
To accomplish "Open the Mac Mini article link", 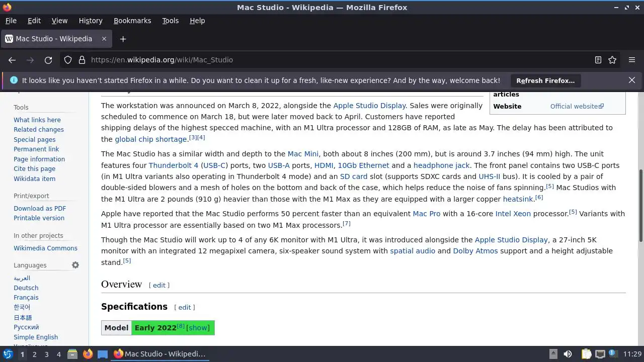I will pos(303,154).
